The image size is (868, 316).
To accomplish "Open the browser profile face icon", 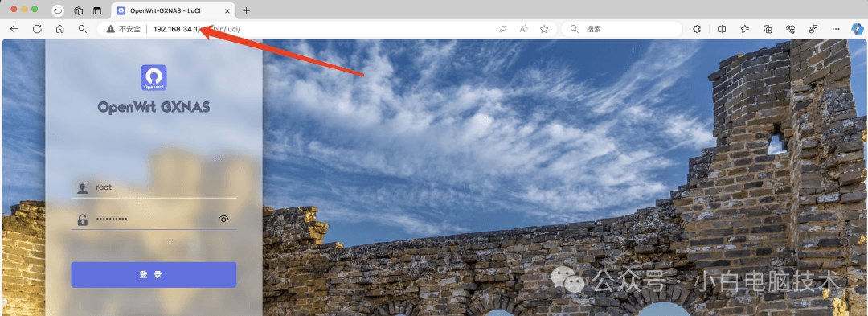I will [x=58, y=10].
